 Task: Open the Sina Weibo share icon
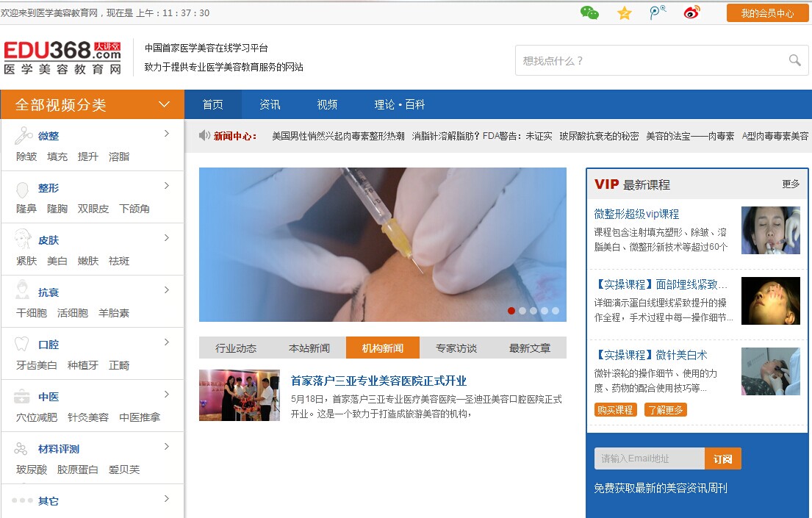(691, 12)
